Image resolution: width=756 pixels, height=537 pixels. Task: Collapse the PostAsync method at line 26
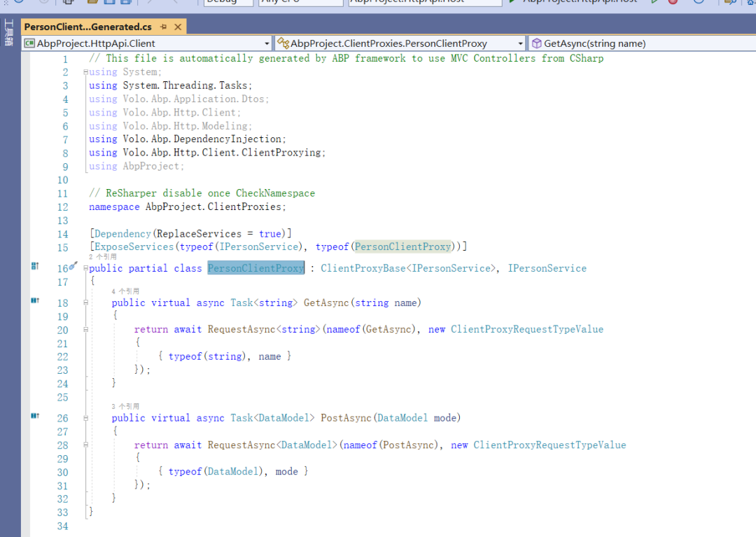click(x=86, y=418)
